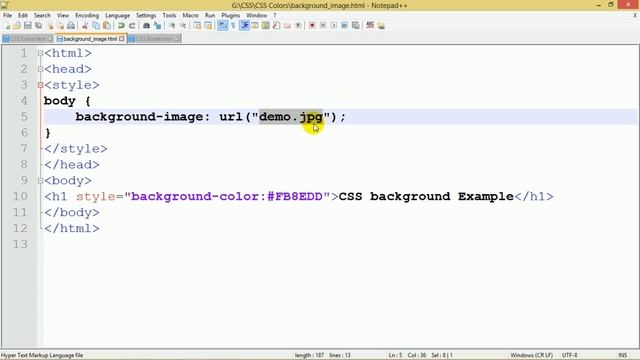Toggle the file Monitoring eye icon
The image size is (640, 360).
(x=298, y=26)
